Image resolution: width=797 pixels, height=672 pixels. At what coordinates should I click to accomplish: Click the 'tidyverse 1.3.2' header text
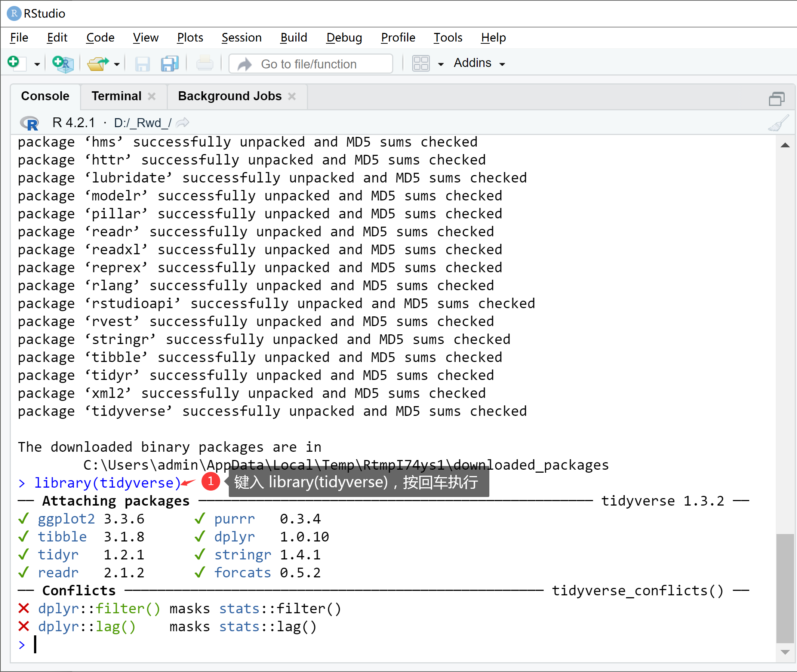point(662,501)
